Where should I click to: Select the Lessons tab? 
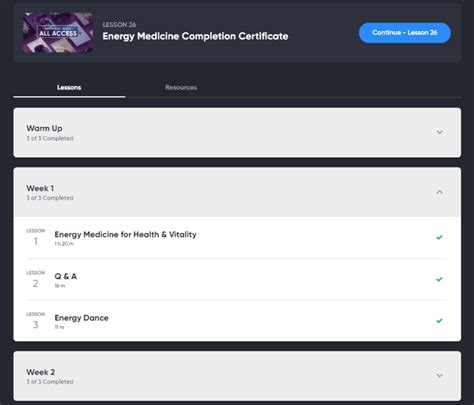coord(69,87)
